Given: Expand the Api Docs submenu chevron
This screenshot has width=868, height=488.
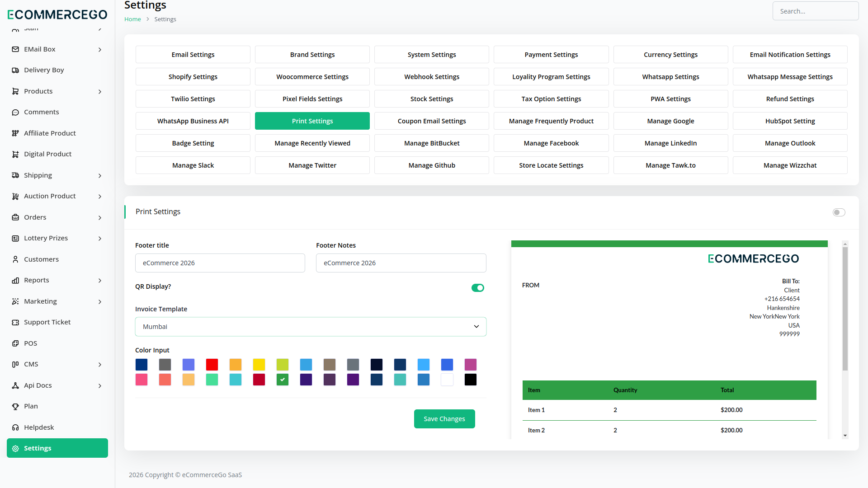Looking at the screenshot, I should pos(100,386).
